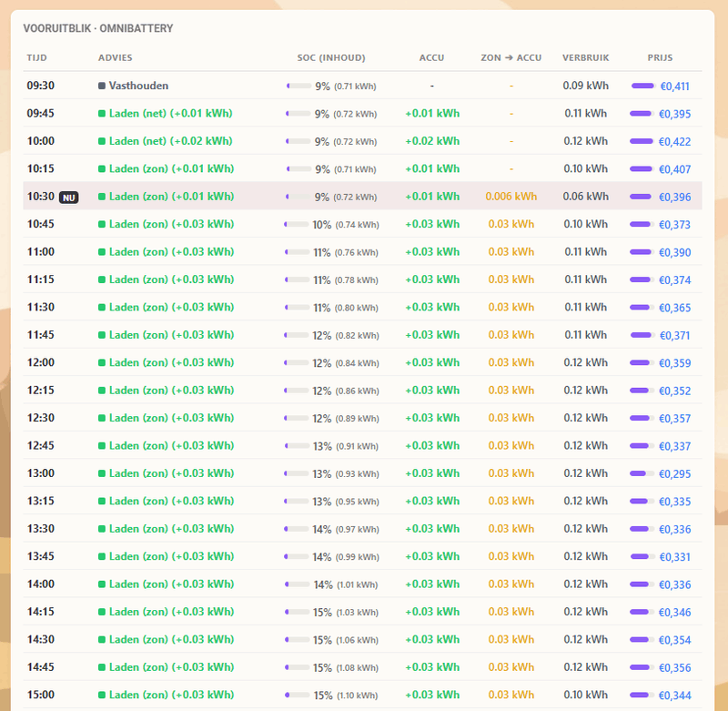
Task: Click price €0,354 at 14:30
Action: tap(675, 640)
